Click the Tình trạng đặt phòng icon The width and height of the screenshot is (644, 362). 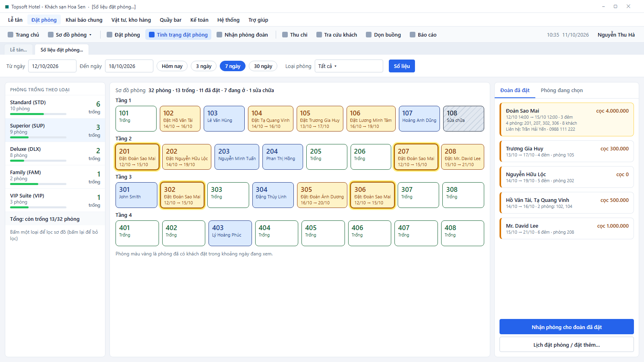(152, 35)
